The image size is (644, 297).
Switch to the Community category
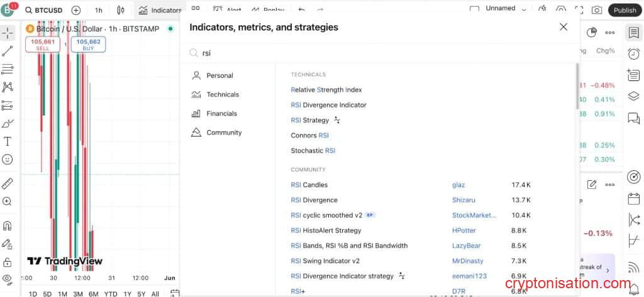coord(224,132)
